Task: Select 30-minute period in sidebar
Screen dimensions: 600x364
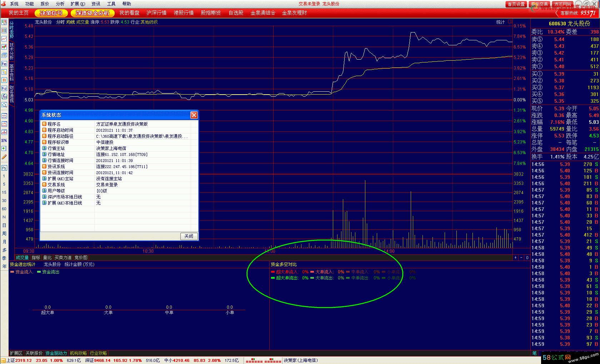Action: (x=4, y=201)
